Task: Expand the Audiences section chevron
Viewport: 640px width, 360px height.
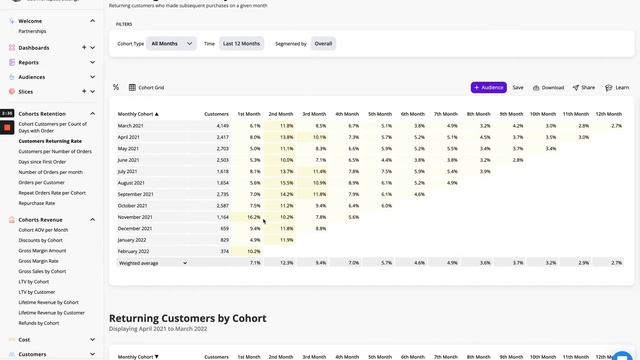Action: tap(93, 77)
